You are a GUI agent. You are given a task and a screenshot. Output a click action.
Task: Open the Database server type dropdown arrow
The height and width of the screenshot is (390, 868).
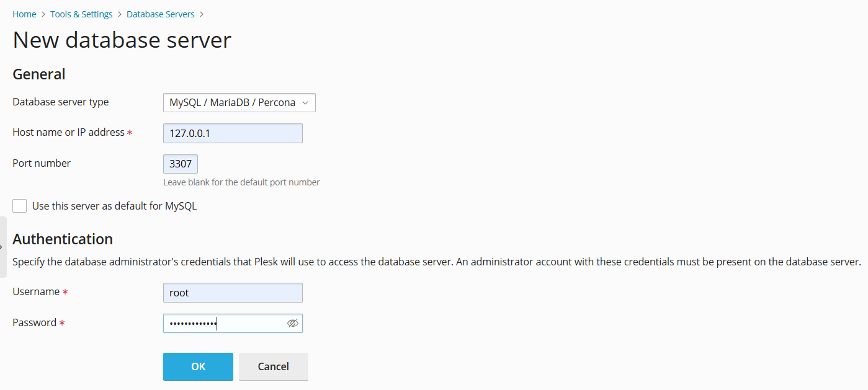(x=305, y=103)
